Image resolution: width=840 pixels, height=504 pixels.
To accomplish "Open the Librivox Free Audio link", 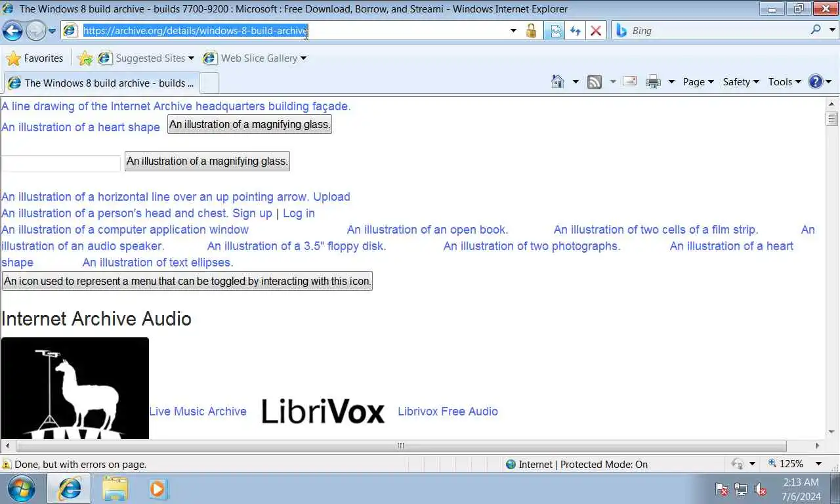I will (x=448, y=411).
